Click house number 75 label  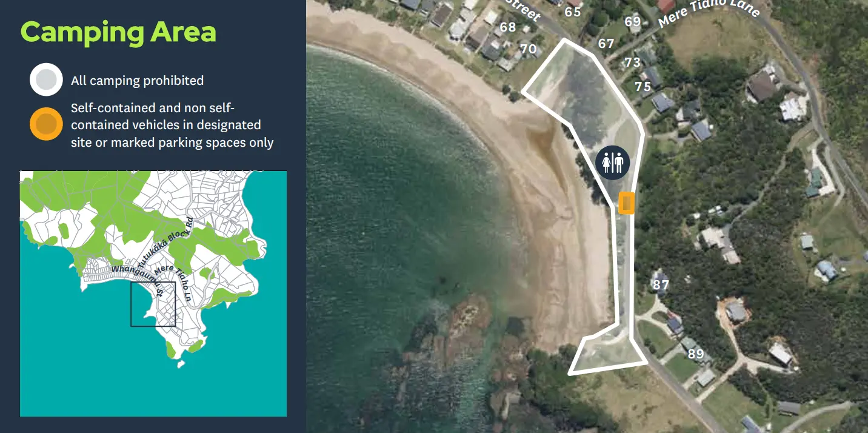[x=643, y=87]
